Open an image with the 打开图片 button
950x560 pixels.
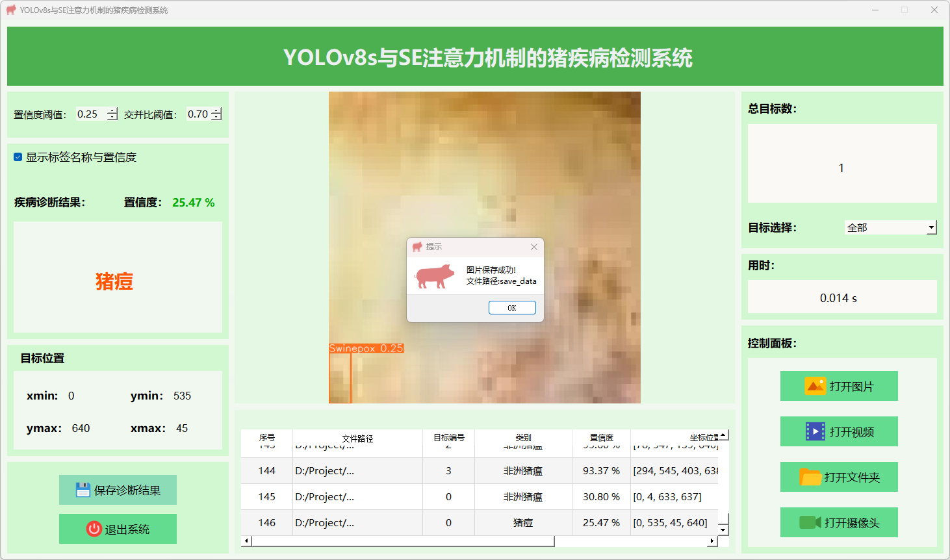click(839, 386)
